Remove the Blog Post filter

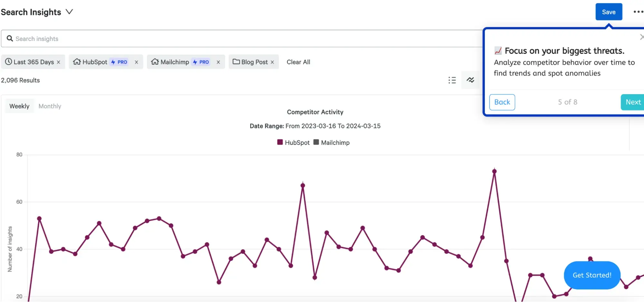coord(273,62)
